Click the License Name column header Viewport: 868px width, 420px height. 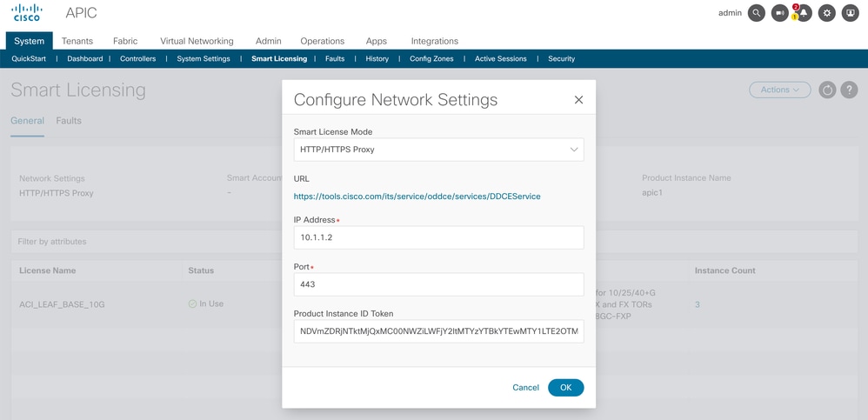pyautogui.click(x=48, y=270)
